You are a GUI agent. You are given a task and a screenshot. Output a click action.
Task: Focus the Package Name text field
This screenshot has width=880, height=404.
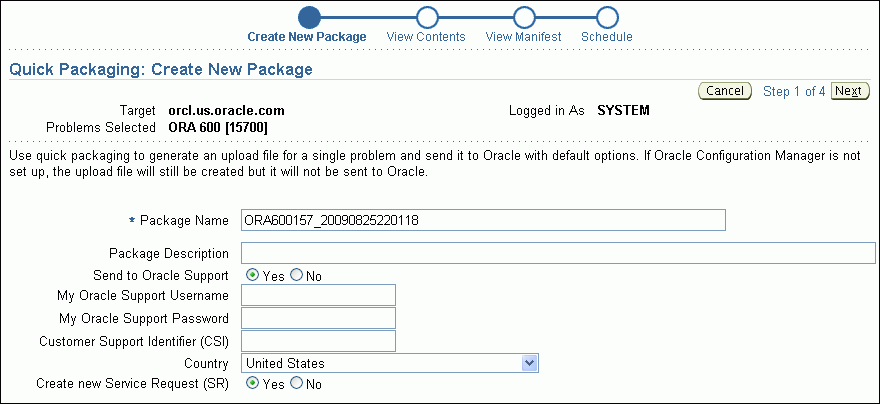pyautogui.click(x=482, y=220)
